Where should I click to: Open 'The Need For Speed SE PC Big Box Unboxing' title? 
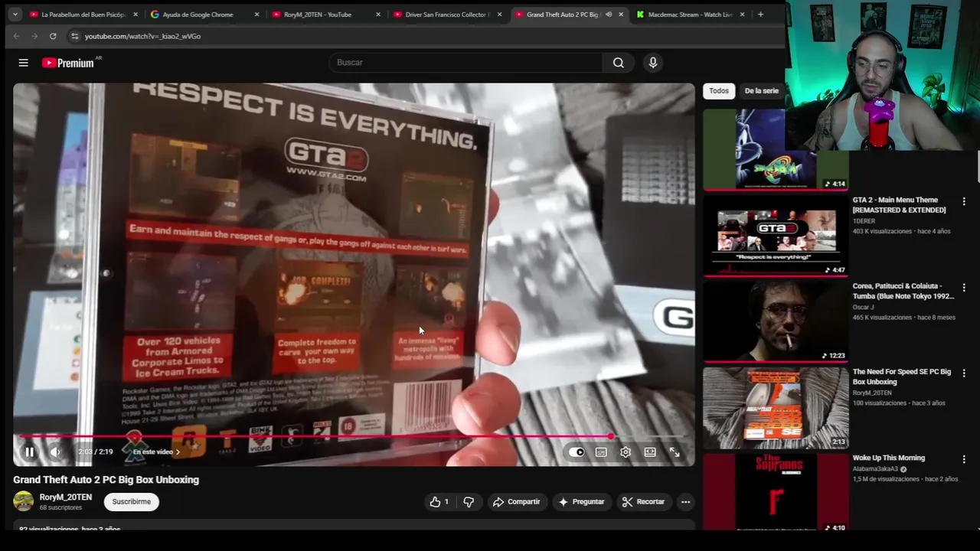coord(901,377)
